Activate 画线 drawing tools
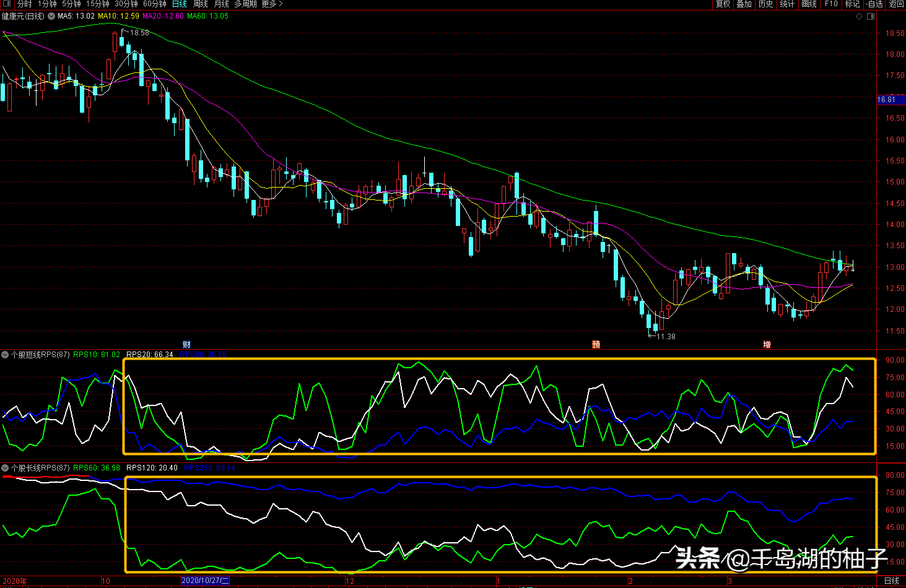The image size is (906, 588). click(809, 4)
